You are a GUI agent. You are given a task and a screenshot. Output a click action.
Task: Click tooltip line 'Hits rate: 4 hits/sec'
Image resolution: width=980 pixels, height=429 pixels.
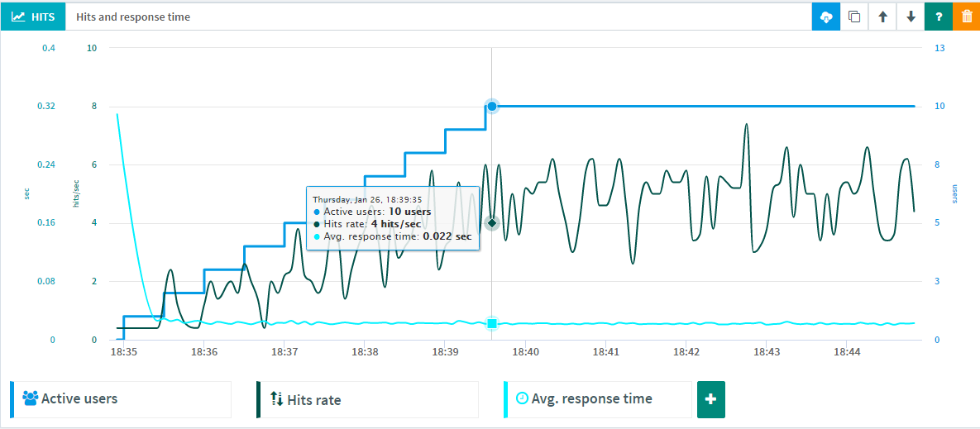pyautogui.click(x=367, y=224)
